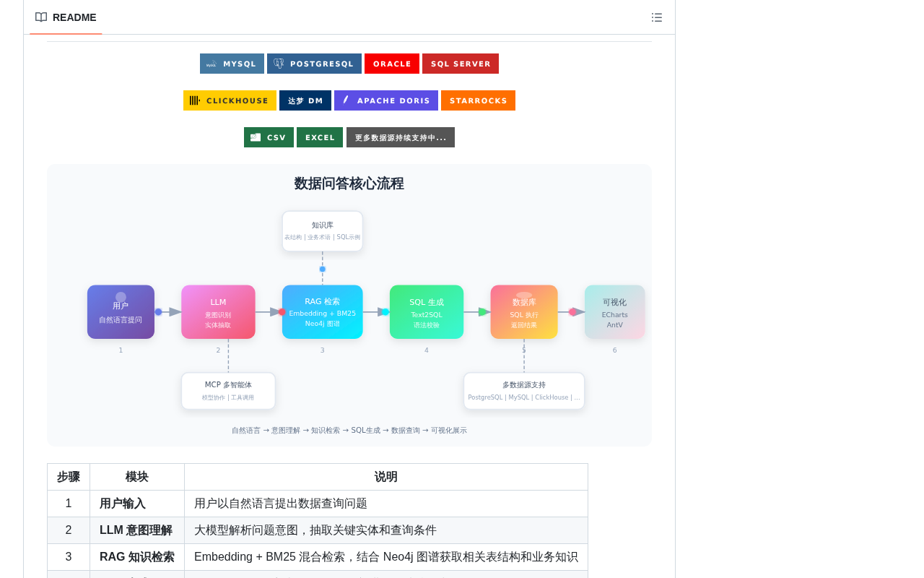This screenshot has width=924, height=578.
Task: Click step number 1 table cell
Action: [69, 504]
